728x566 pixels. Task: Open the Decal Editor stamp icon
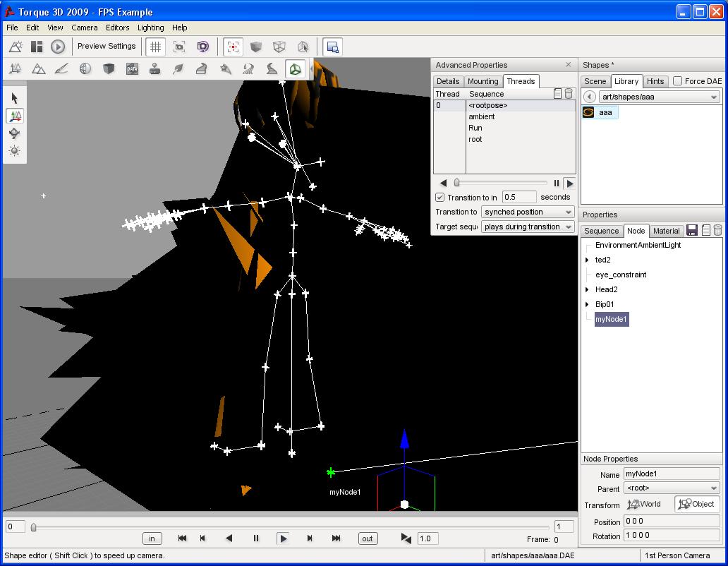pos(155,69)
